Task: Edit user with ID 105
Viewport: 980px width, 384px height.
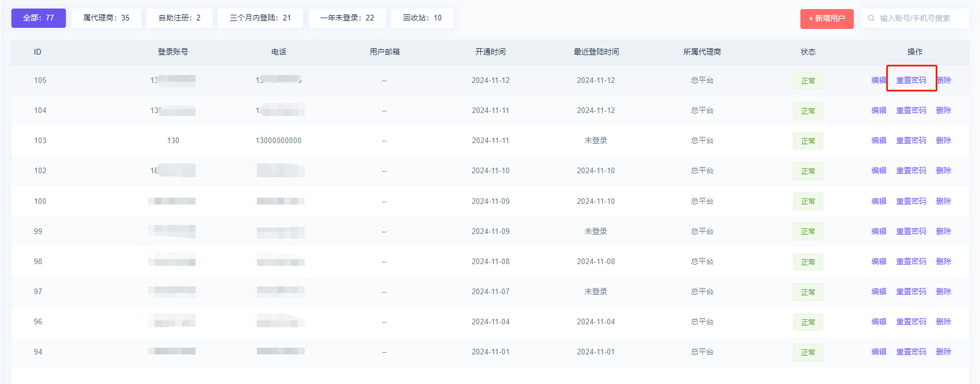Action: 878,81
